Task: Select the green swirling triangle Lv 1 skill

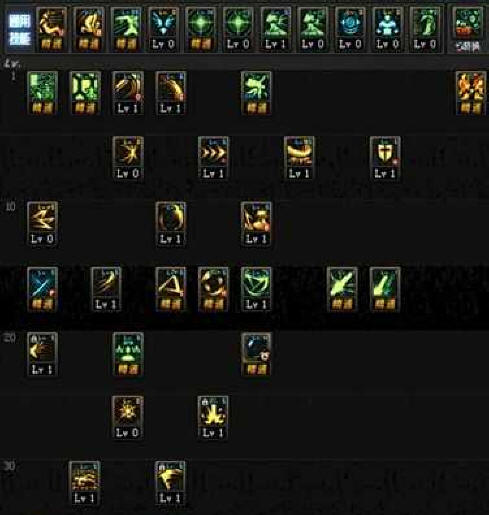Action: click(256, 289)
